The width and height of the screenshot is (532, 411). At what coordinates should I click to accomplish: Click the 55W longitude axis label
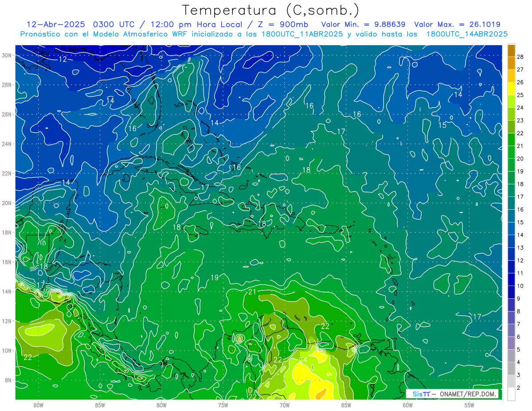[469, 405]
